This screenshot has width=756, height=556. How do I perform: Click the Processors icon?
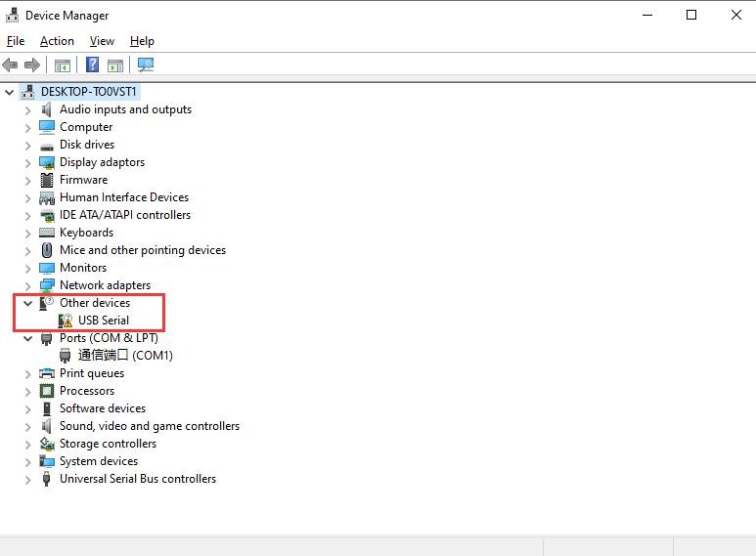click(47, 391)
